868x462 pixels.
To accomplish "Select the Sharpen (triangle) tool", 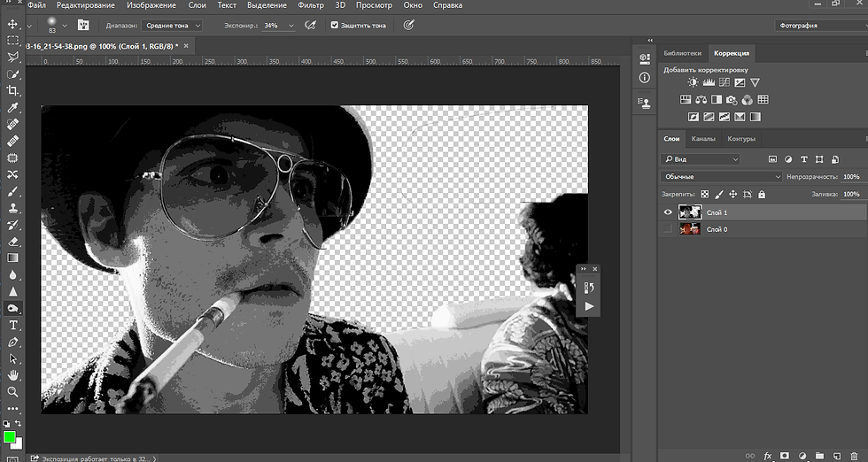I will [12, 291].
